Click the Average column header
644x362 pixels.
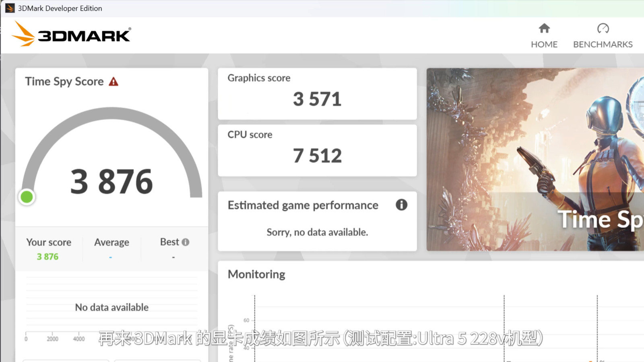pos(111,242)
